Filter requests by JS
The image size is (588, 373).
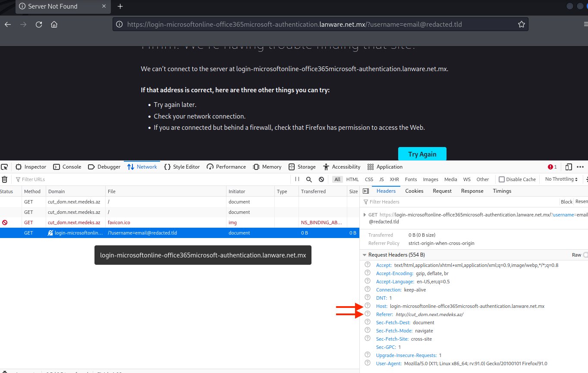(381, 179)
